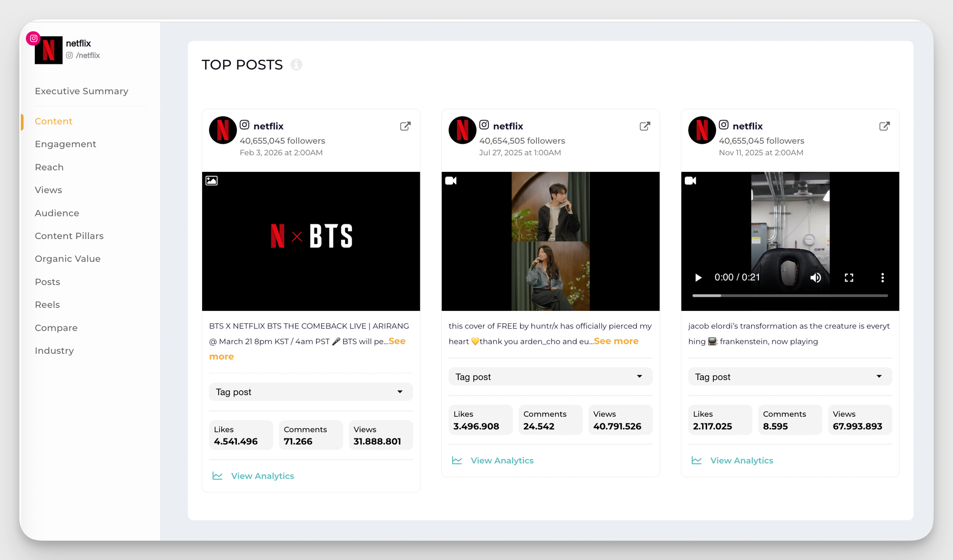The width and height of the screenshot is (953, 560).
Task: Open the huntr/x cover post externally
Action: coord(645,126)
